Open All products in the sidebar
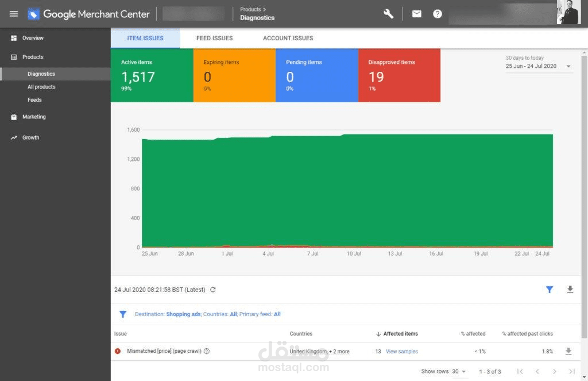The width and height of the screenshot is (588, 381). [41, 87]
